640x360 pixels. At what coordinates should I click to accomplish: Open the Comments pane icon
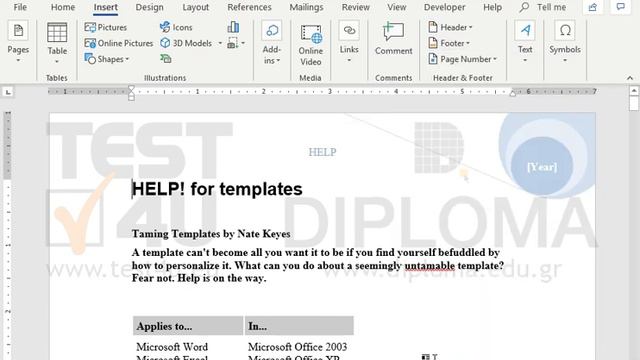[x=620, y=7]
